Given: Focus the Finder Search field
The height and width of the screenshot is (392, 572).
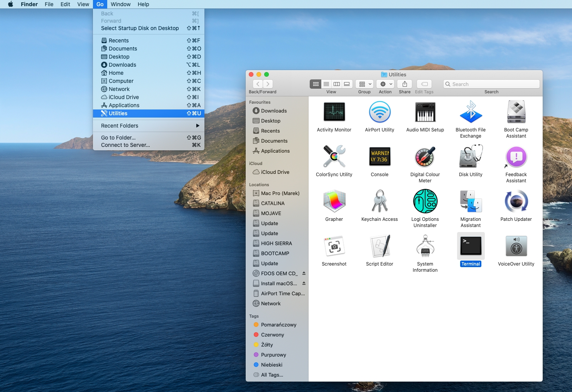Looking at the screenshot, I should 491,84.
